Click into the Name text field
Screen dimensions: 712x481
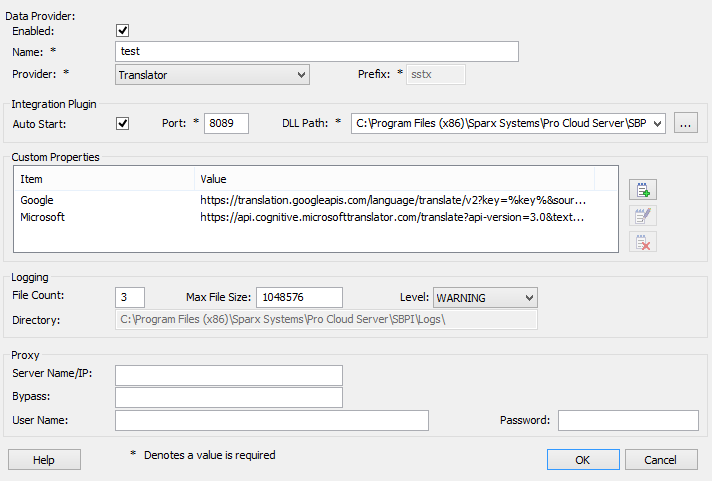pyautogui.click(x=317, y=51)
